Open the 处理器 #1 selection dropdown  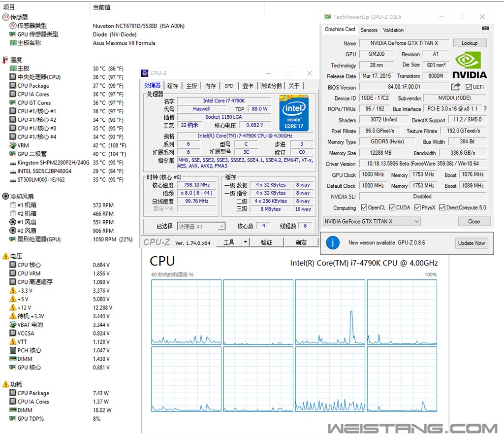(x=201, y=227)
